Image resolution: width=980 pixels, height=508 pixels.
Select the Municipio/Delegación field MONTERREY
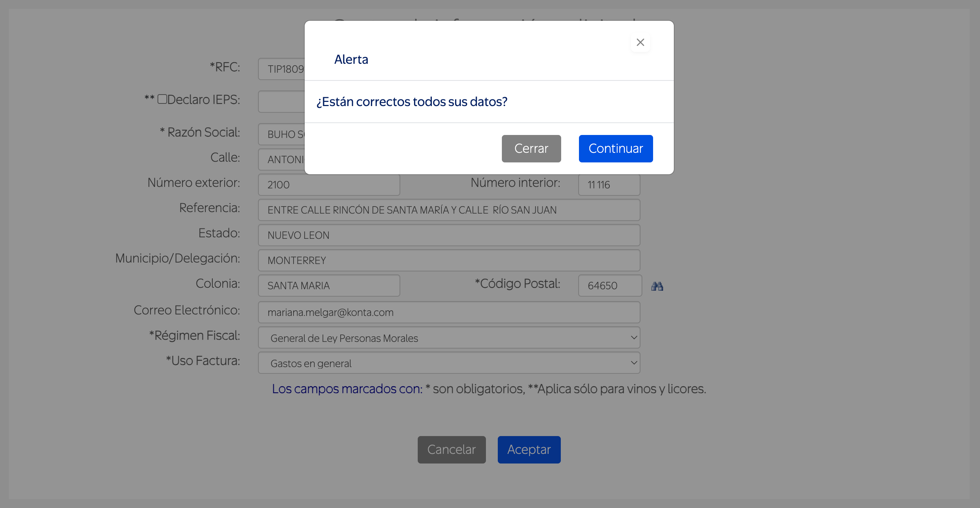(x=448, y=260)
